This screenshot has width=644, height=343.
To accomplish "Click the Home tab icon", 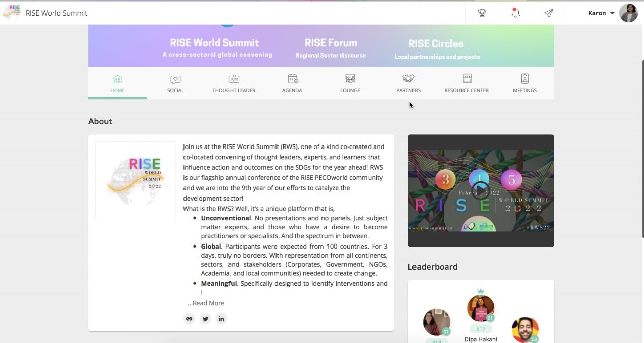I will click(118, 79).
